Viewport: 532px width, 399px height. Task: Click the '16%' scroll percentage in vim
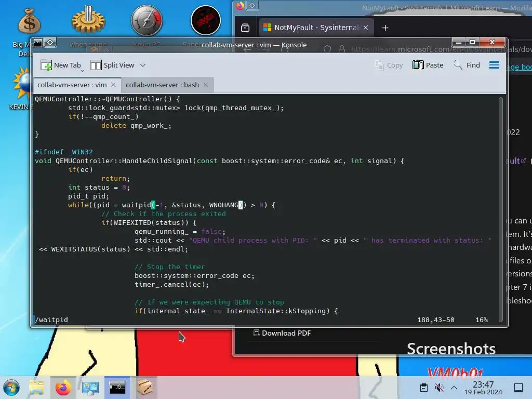(x=482, y=320)
